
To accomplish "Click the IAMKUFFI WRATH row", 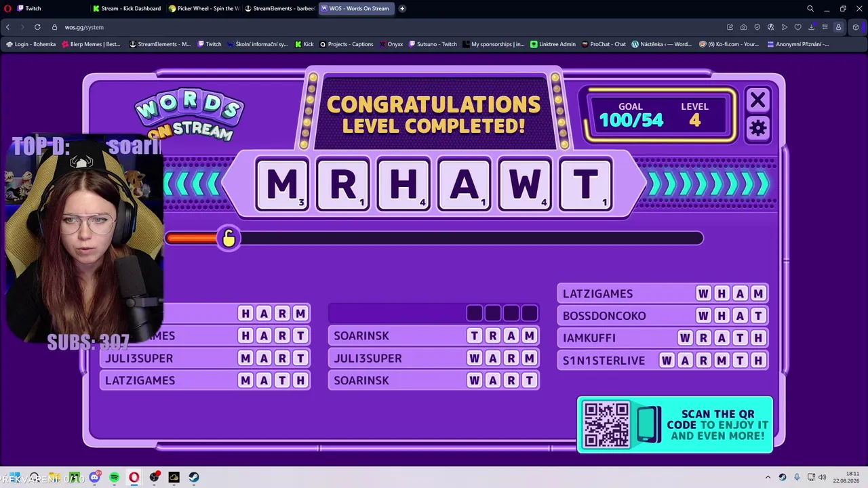I will pyautogui.click(x=663, y=338).
